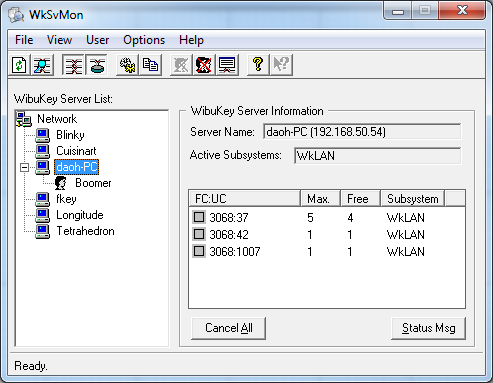Open the File menu
This screenshot has height=383, width=493.
tap(24, 40)
